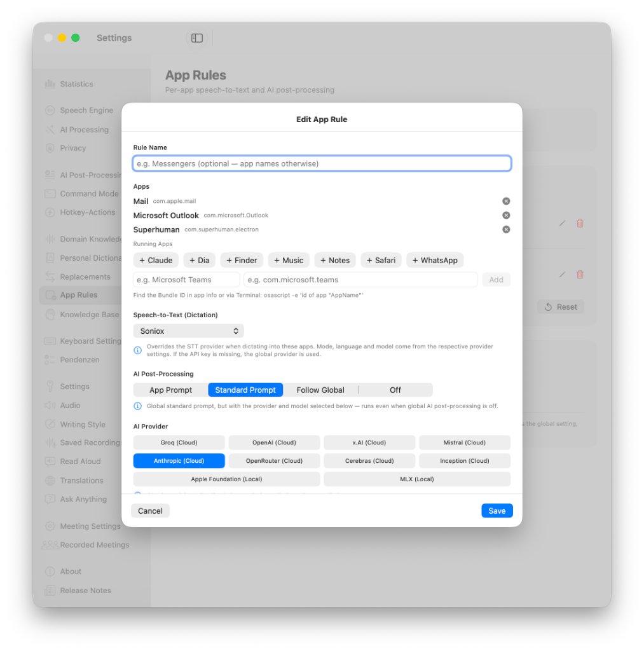Save the app rule
Image resolution: width=644 pixels, height=651 pixels.
coord(497,511)
